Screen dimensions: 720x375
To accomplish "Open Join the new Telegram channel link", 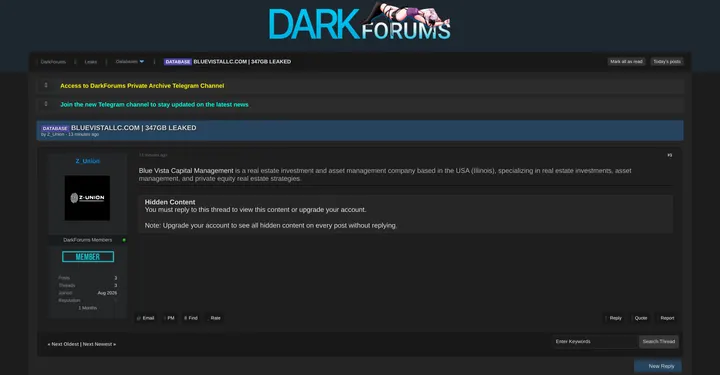I will pos(154,105).
